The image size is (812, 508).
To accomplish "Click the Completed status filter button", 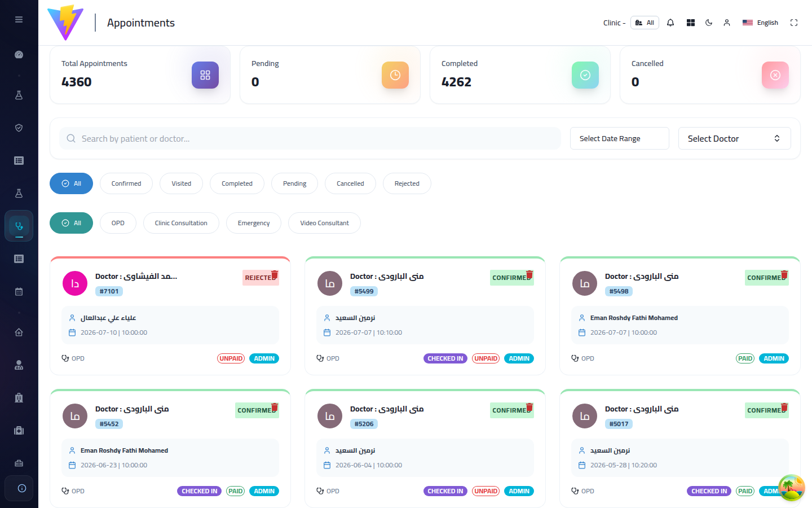I will pyautogui.click(x=237, y=183).
